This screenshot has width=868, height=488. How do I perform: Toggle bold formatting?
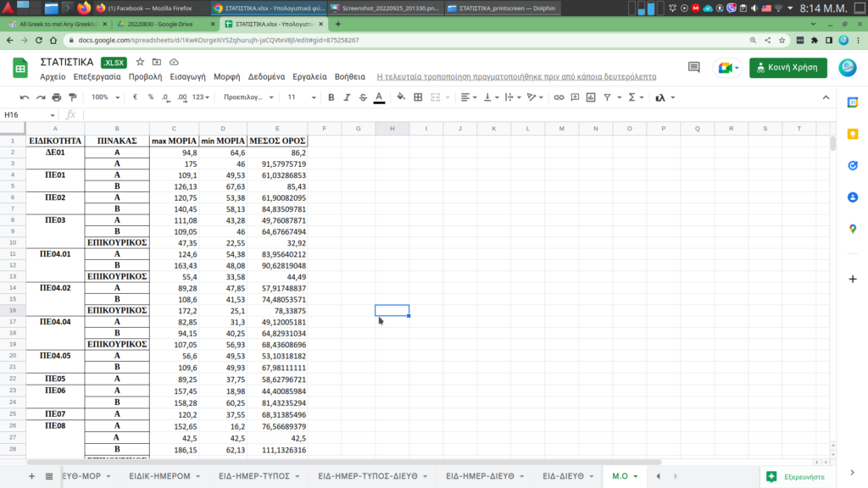click(331, 97)
